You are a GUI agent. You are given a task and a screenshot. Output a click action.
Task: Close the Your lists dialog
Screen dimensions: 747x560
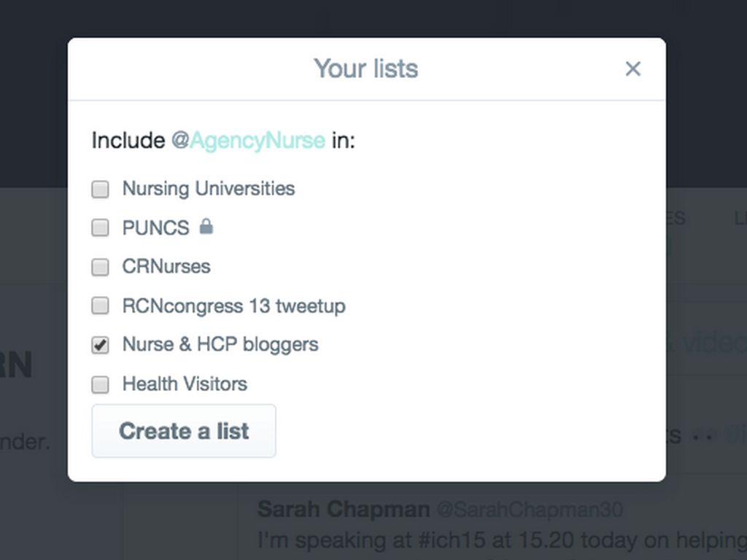(632, 69)
